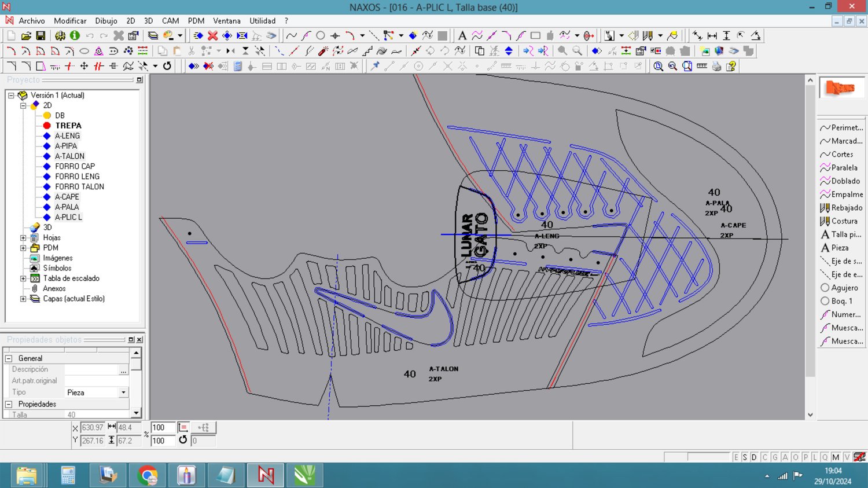Click the printer icon
This screenshot has width=868, height=488.
click(716, 66)
